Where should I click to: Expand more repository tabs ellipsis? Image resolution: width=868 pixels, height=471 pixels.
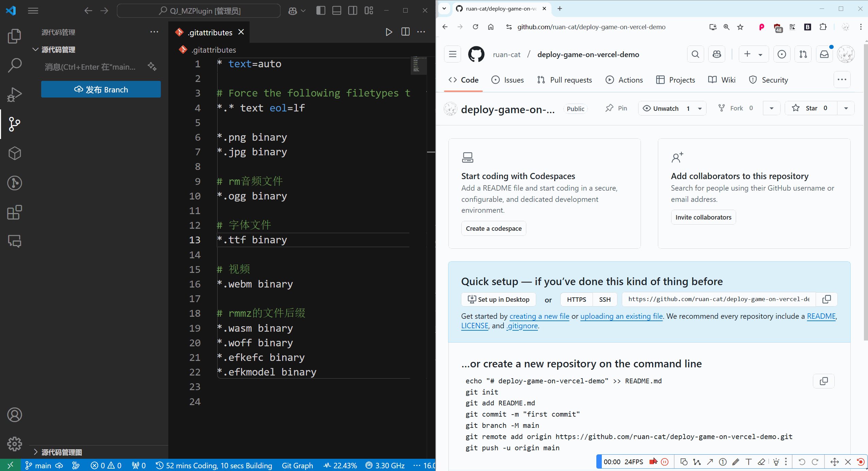[x=842, y=80]
